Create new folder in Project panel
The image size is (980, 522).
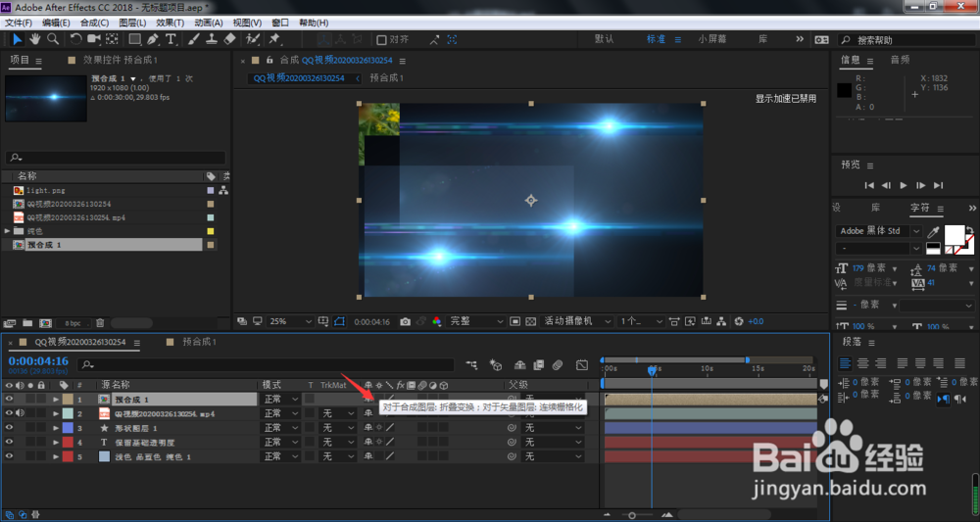coord(27,323)
